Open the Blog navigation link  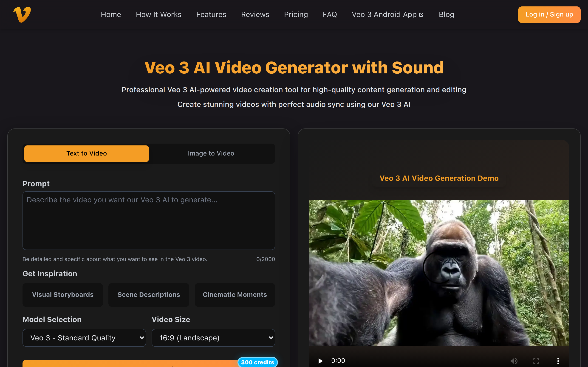point(446,14)
